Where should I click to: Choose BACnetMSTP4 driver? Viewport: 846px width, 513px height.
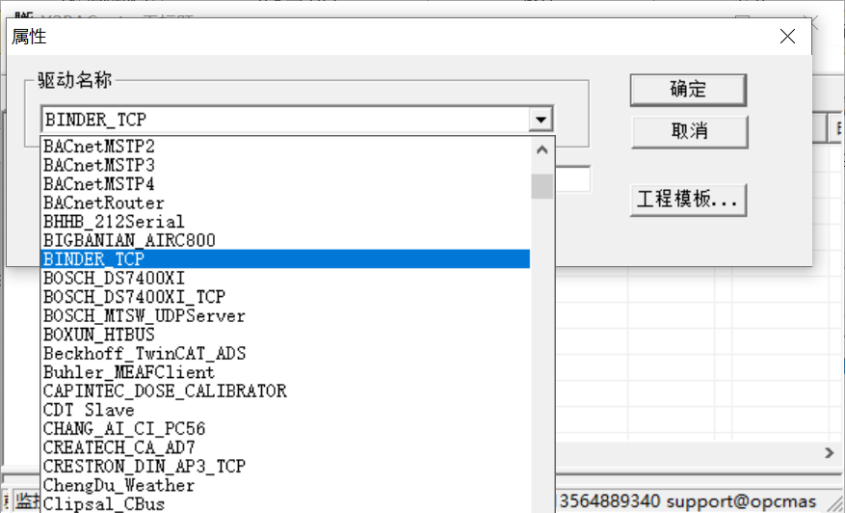click(285, 184)
